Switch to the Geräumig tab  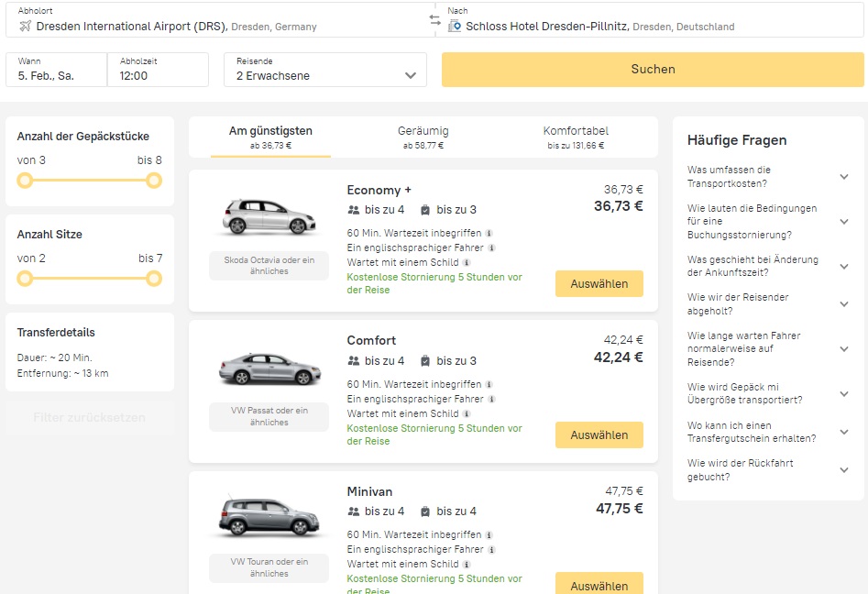point(423,137)
